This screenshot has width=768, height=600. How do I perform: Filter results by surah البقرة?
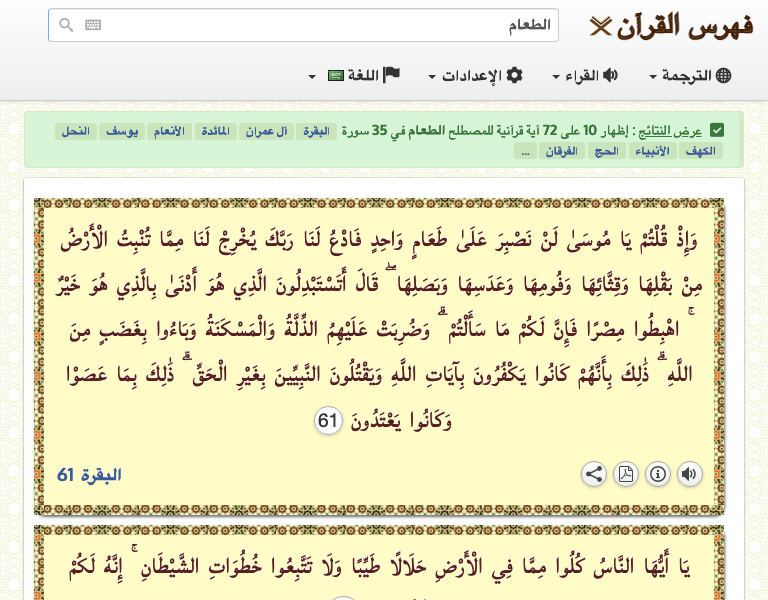click(316, 131)
